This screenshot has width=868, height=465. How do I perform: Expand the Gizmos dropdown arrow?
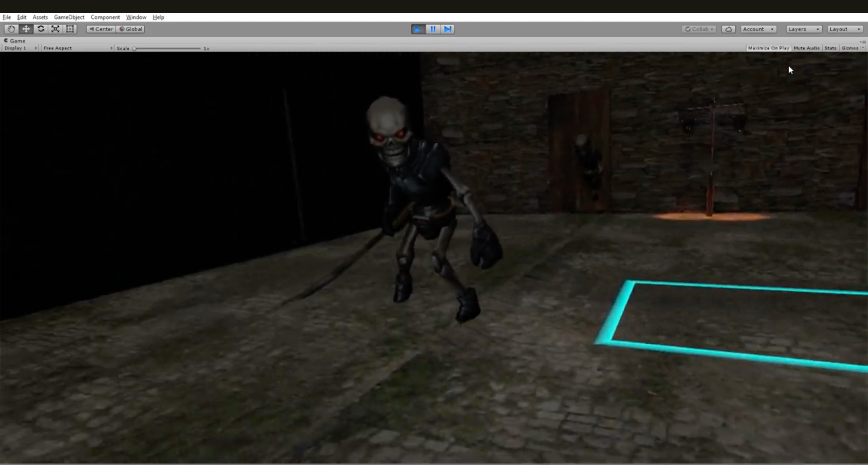pyautogui.click(x=863, y=48)
